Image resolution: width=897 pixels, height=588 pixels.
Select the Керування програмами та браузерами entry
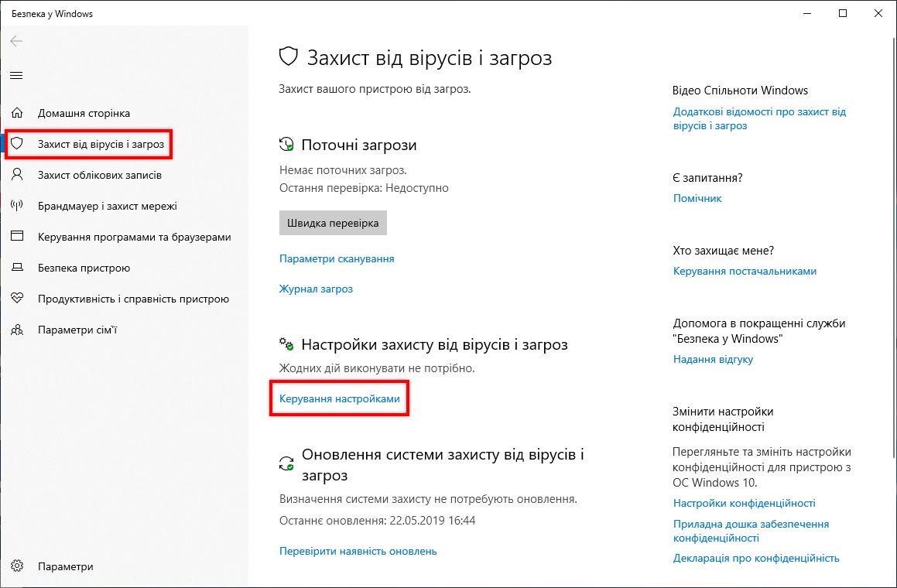click(133, 237)
